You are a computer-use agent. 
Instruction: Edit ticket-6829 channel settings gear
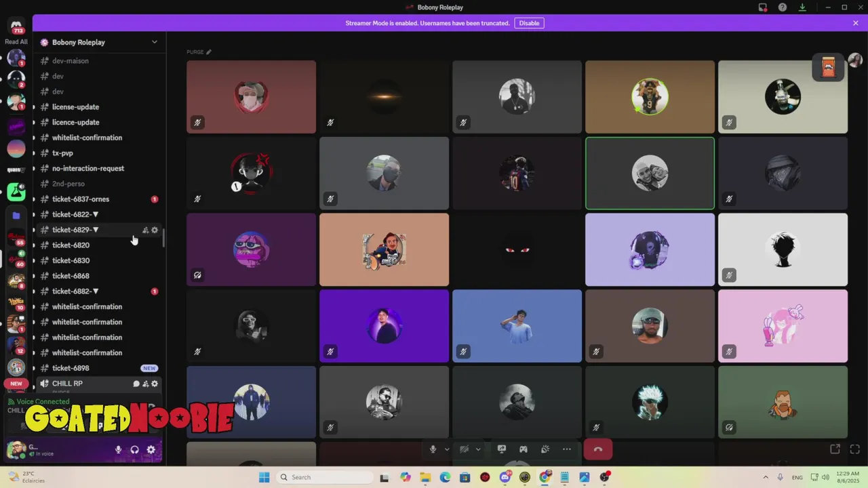[155, 230]
